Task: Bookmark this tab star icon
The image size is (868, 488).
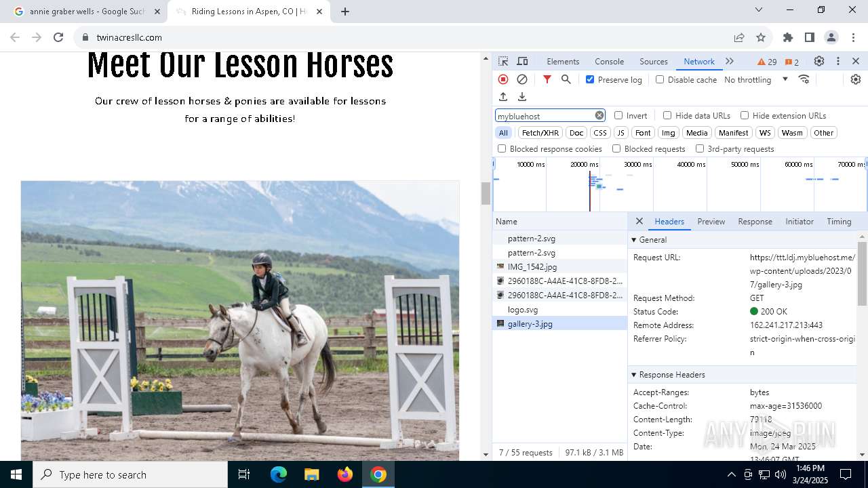Action: tap(761, 37)
